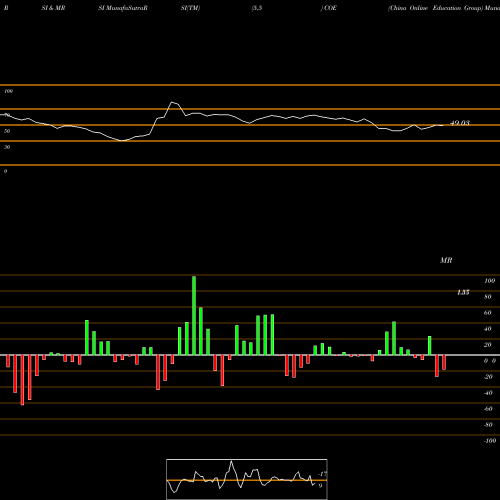This screenshot has width=500, height=500.
Task: Select the COE ticker symbol in the header
Action: click(x=330, y=8)
